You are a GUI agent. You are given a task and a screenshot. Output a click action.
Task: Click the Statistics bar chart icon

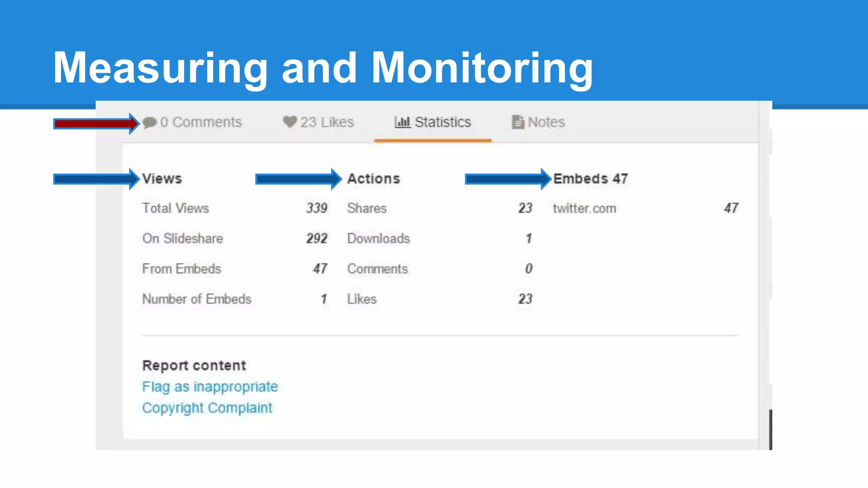coord(402,122)
